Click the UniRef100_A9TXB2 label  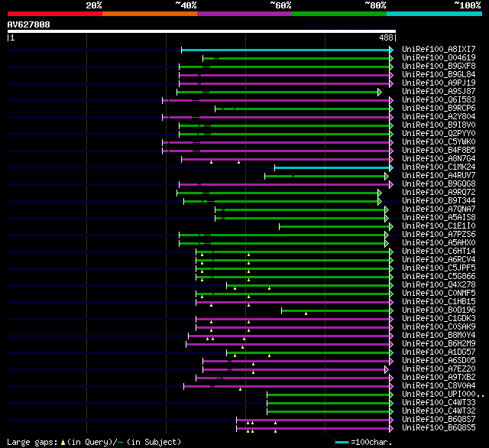point(439,378)
